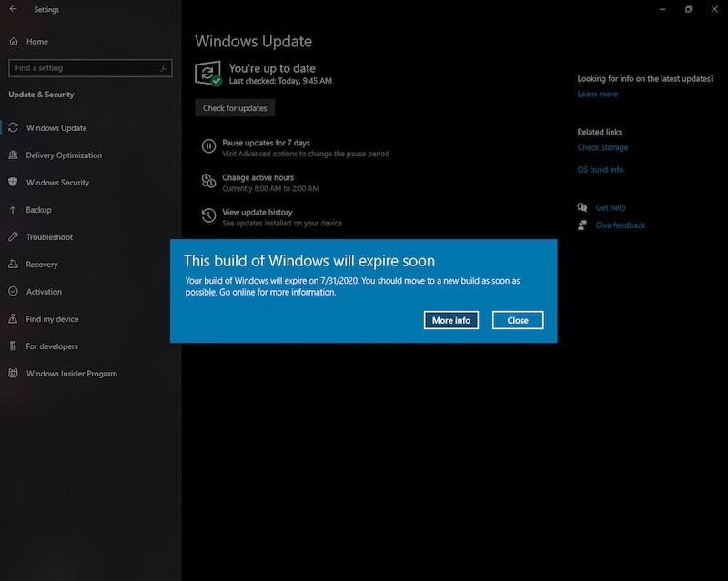Close the build expiry dialog
The image size is (728, 581).
(518, 320)
